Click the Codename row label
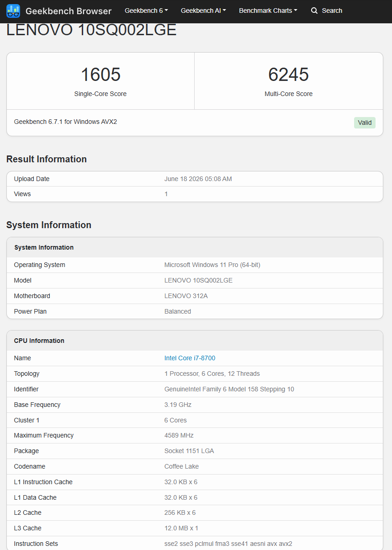 coord(30,466)
